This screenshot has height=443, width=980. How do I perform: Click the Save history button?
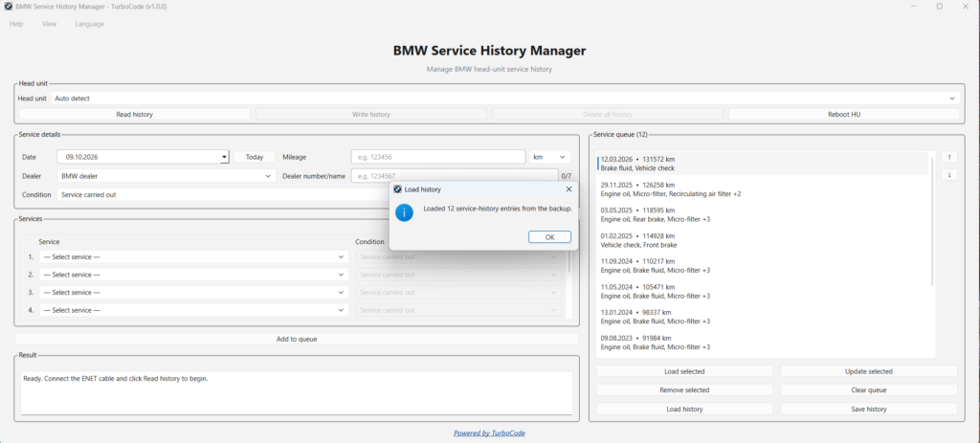click(x=869, y=410)
